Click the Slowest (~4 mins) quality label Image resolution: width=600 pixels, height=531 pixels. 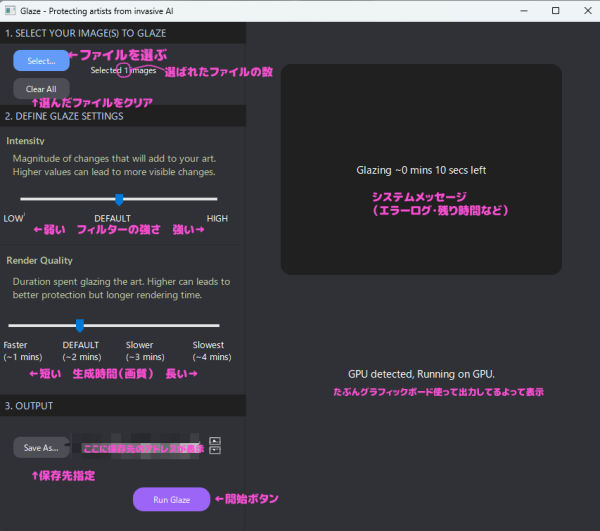click(x=212, y=351)
